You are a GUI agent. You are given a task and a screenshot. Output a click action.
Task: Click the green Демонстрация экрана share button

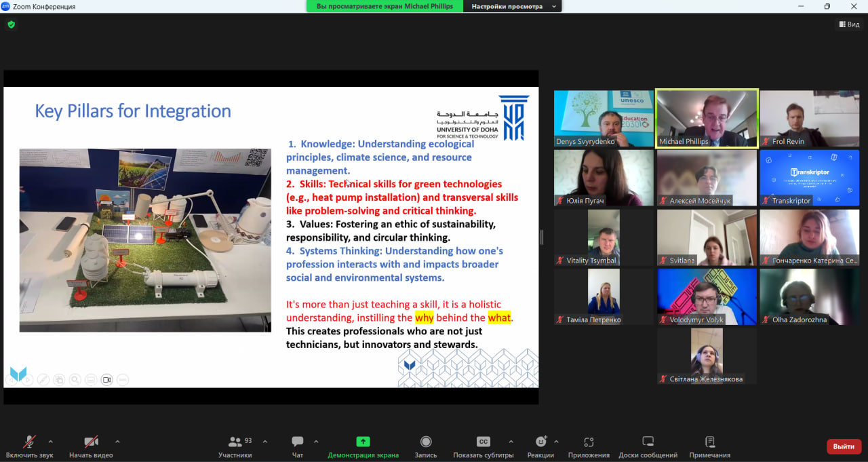click(x=363, y=442)
